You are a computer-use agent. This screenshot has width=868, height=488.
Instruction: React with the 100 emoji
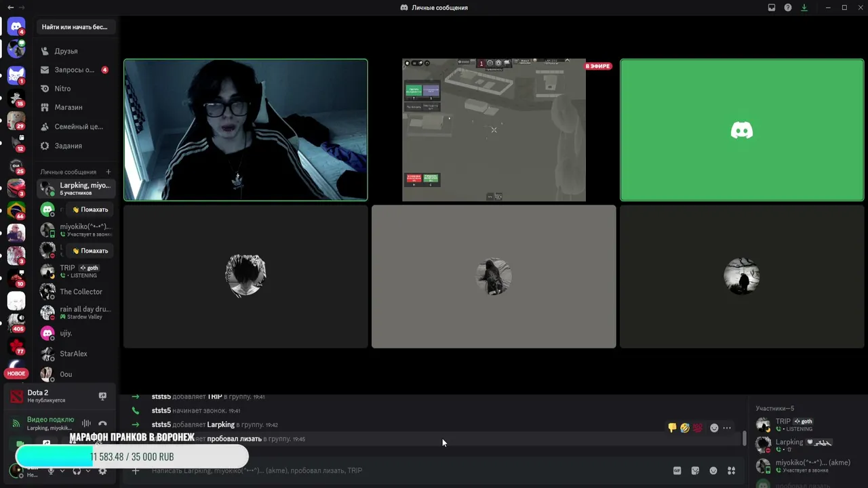(x=698, y=428)
